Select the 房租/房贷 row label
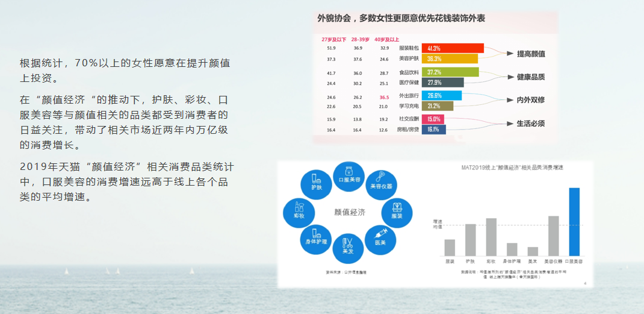The width and height of the screenshot is (644, 314). point(408,130)
